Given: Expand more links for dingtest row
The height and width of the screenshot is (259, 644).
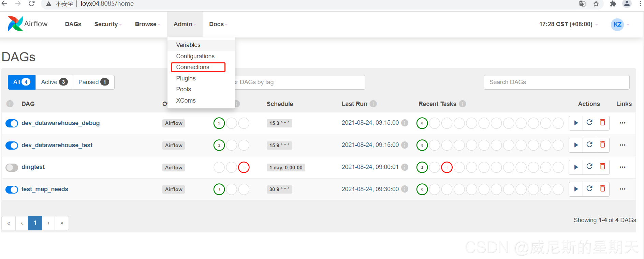Looking at the screenshot, I should (623, 167).
